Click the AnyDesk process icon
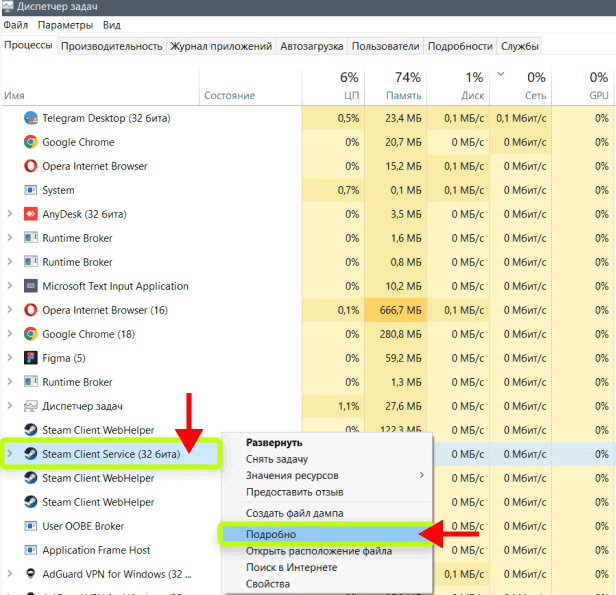This screenshot has height=595, width=616. (x=31, y=214)
